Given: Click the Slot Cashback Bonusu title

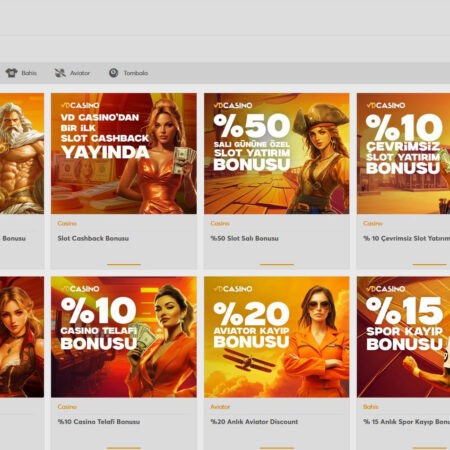Looking at the screenshot, I should tap(93, 238).
